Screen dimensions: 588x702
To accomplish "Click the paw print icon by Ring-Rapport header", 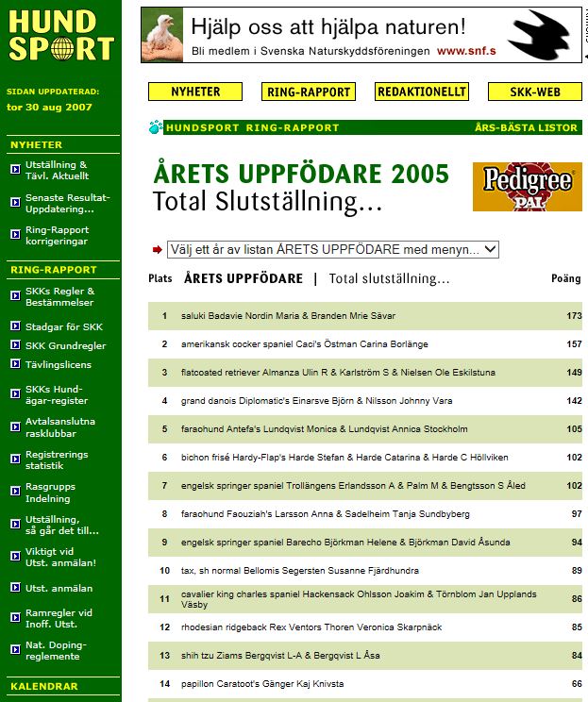I will tap(156, 127).
